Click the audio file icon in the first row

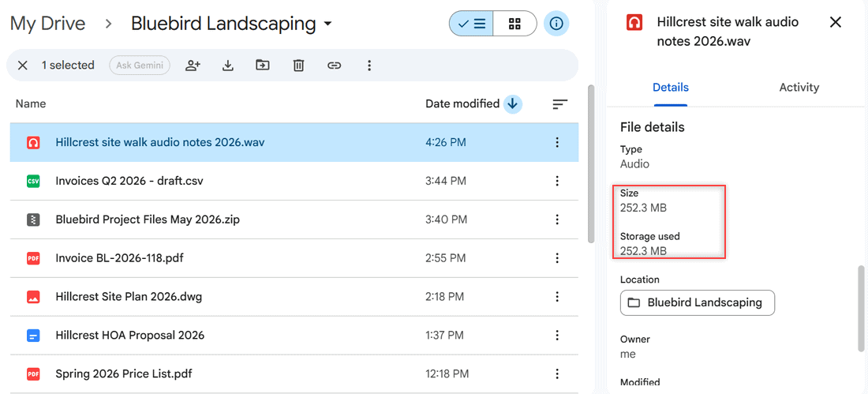[33, 142]
